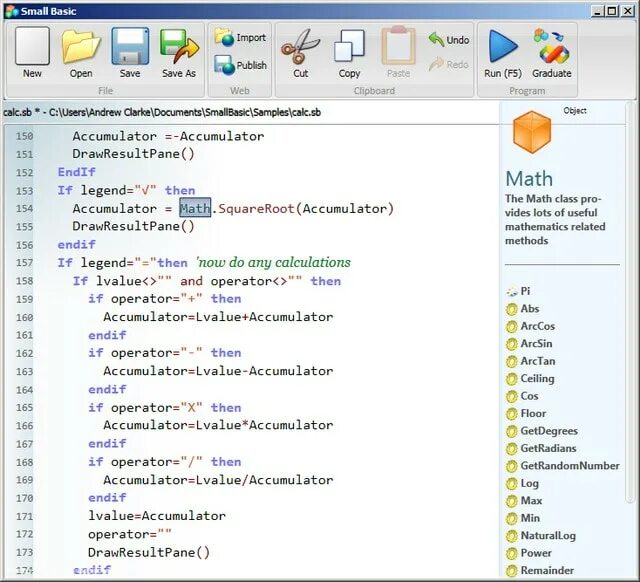This screenshot has width=640, height=582.
Task: Click SquareRoot on line 154
Action: click(256, 209)
